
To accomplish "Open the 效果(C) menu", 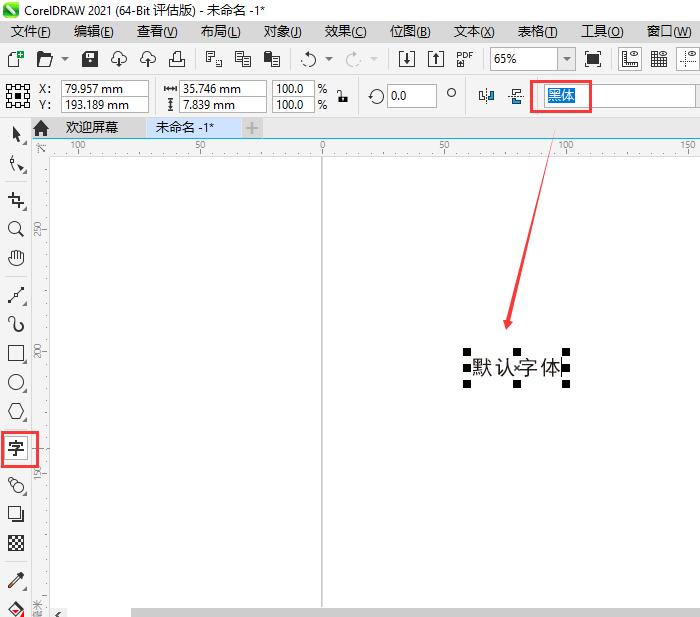I will tap(346, 31).
